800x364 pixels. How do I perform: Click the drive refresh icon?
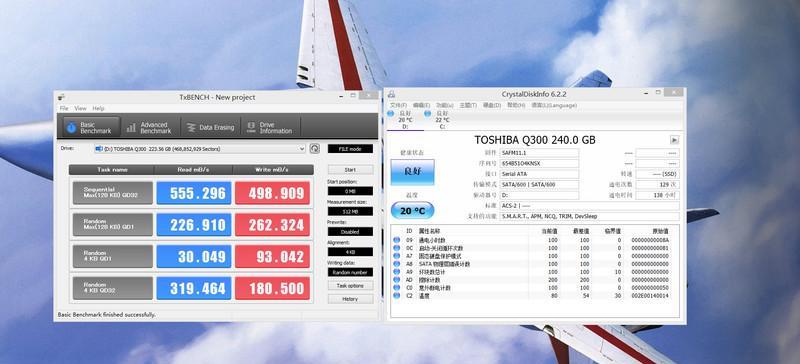(315, 149)
